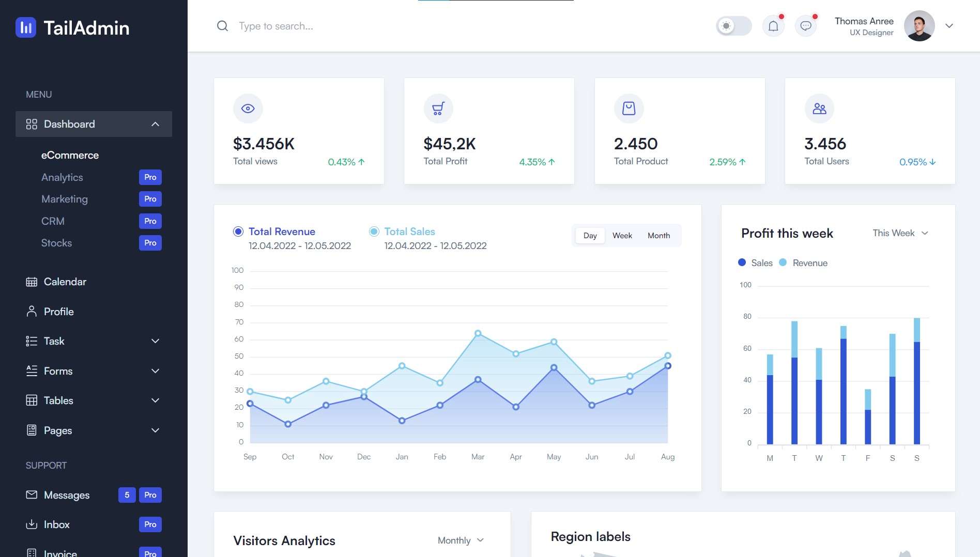980x557 pixels.
Task: Click the Total Users people icon
Action: click(x=819, y=109)
